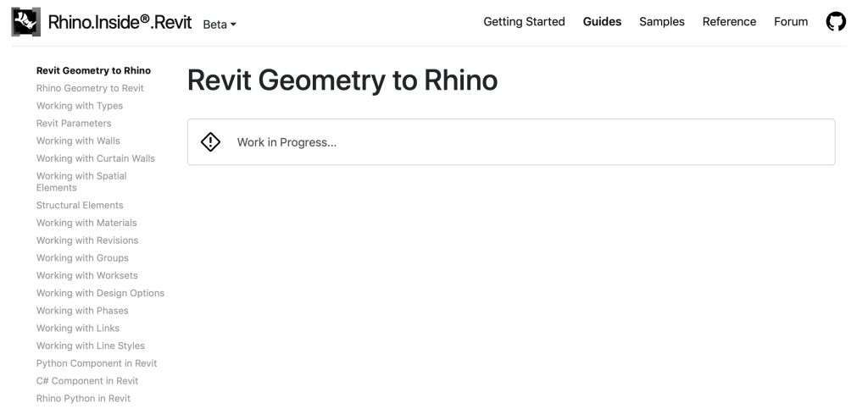Go to the Guides section
Screen dimensions: 868x420
pos(602,22)
